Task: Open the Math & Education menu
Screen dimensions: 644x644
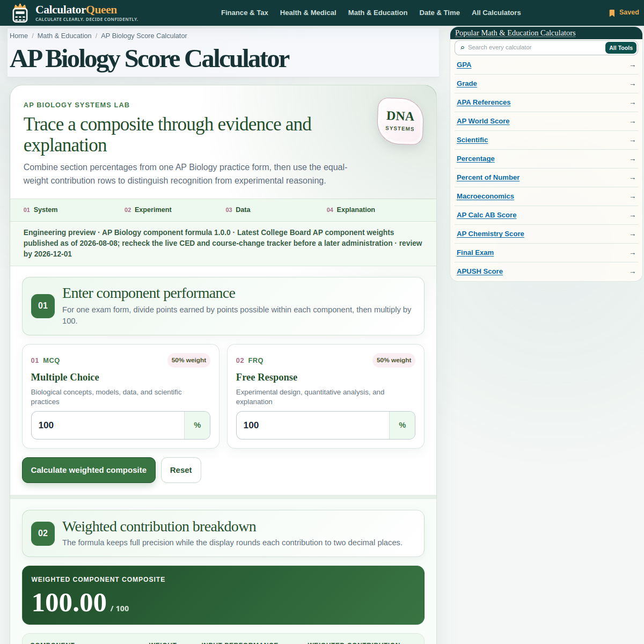Action: point(378,13)
